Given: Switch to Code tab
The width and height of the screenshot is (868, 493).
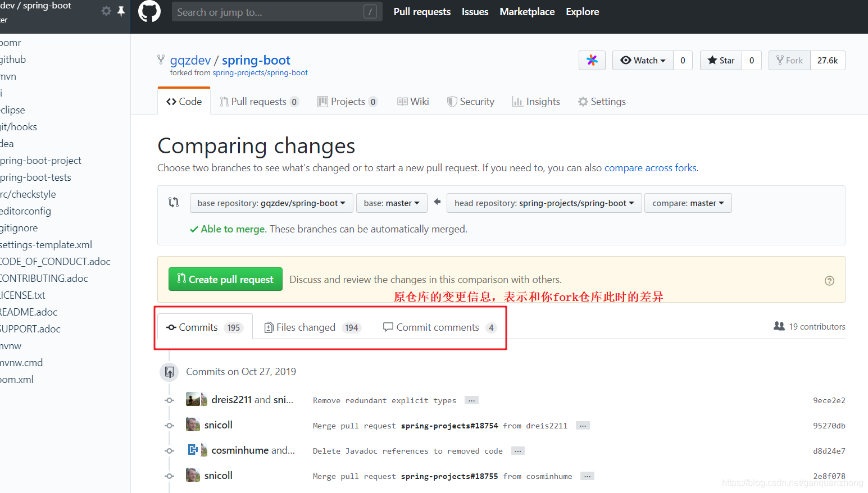Looking at the screenshot, I should click(184, 102).
